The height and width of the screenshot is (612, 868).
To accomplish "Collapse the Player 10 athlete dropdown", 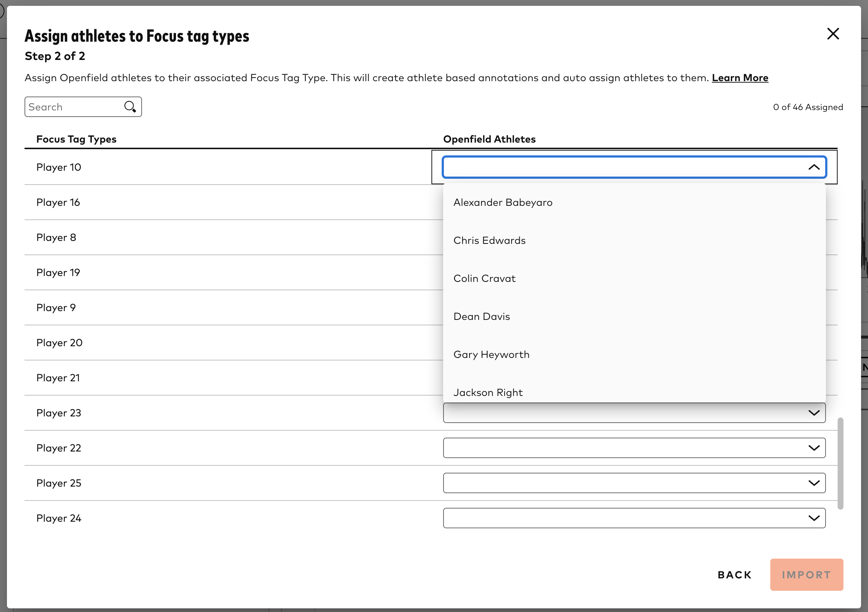I will tap(814, 167).
